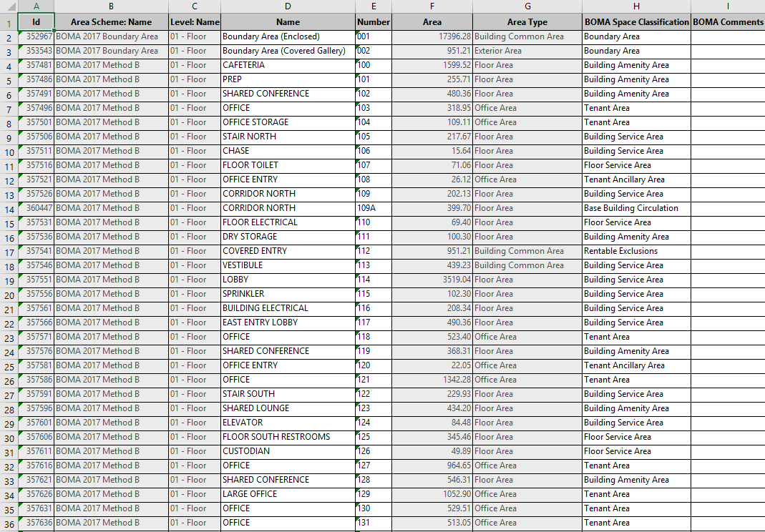Screen dimensions: 765x532
Task: Select the 'Boundary Area (Covered Gallery)' cell
Action: tap(288, 51)
